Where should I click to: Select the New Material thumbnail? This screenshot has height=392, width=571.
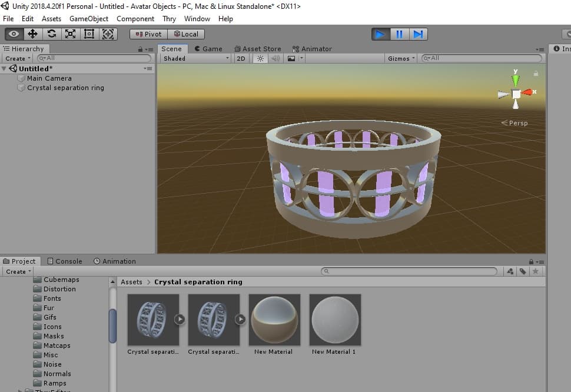pyautogui.click(x=274, y=320)
